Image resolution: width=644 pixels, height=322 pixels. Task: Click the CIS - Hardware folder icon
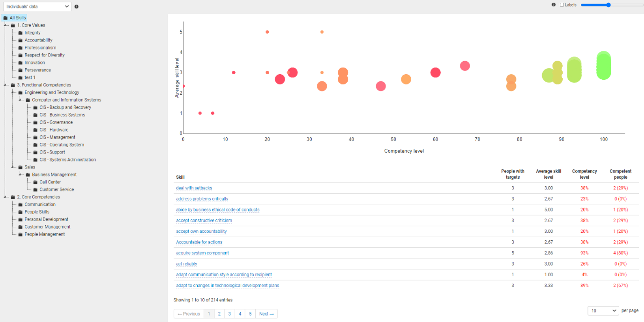36,130
